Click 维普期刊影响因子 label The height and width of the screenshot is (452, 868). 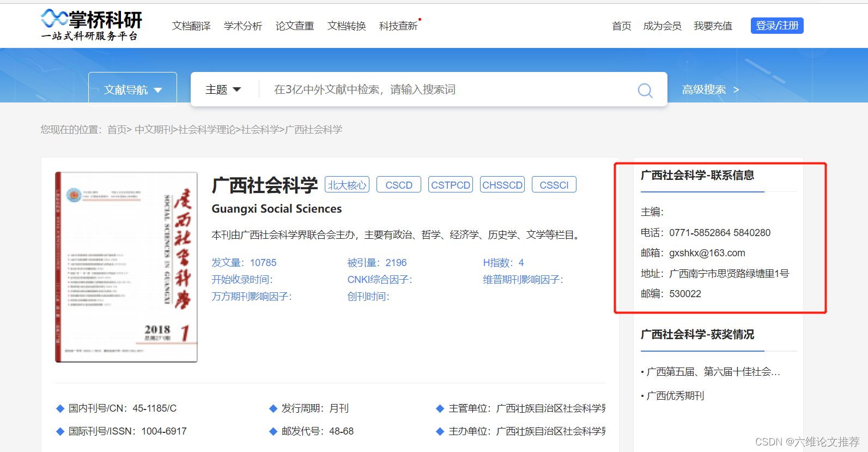tap(523, 280)
